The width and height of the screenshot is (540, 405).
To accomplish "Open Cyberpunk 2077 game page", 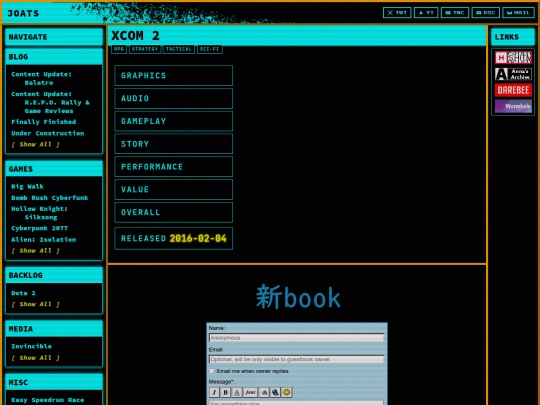I will (39, 228).
